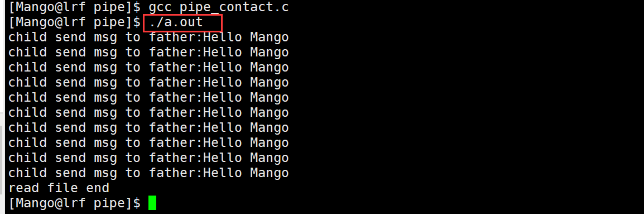Click "father:" in the first output line
This screenshot has height=214, width=644.
click(176, 37)
